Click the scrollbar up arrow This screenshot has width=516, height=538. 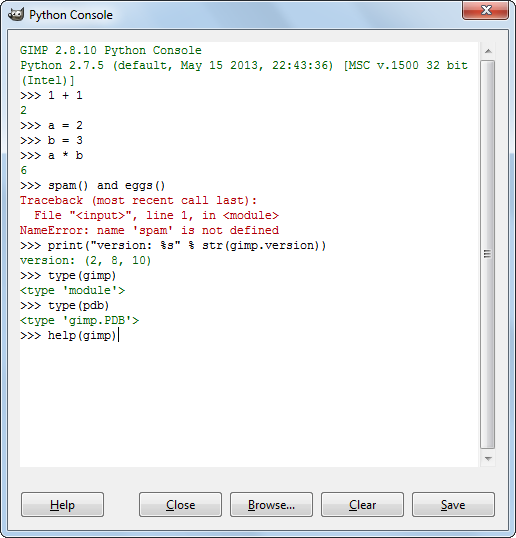[x=488, y=51]
